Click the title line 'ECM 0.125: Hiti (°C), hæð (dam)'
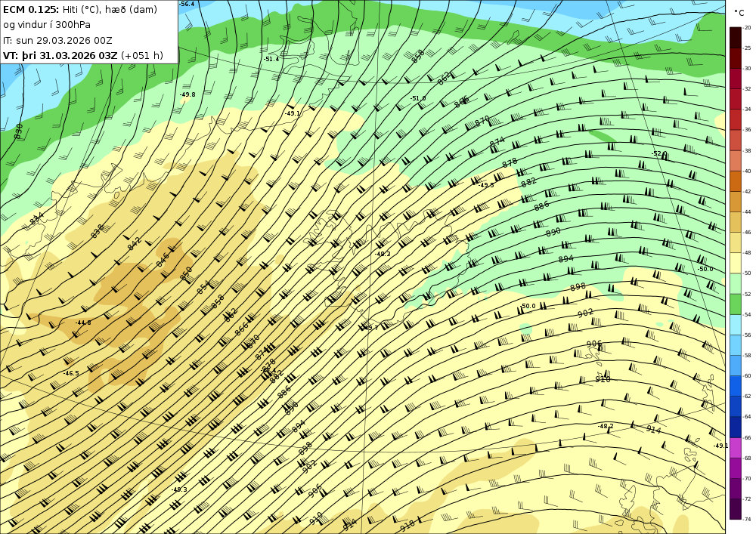The image size is (756, 534). pos(80,9)
